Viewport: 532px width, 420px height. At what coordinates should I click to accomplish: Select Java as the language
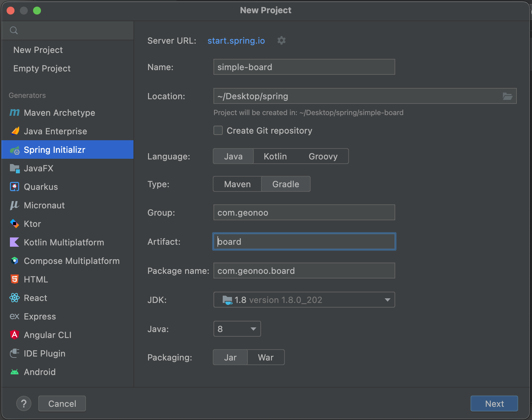(233, 156)
